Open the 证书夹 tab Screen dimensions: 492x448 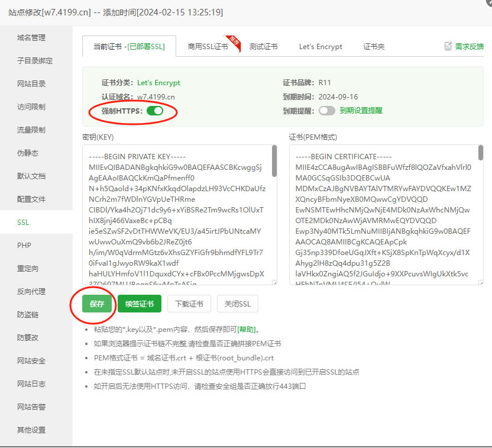click(374, 47)
